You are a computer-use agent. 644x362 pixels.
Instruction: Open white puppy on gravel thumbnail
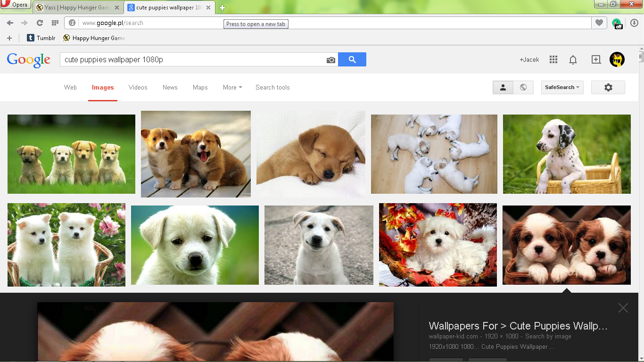[x=319, y=245]
